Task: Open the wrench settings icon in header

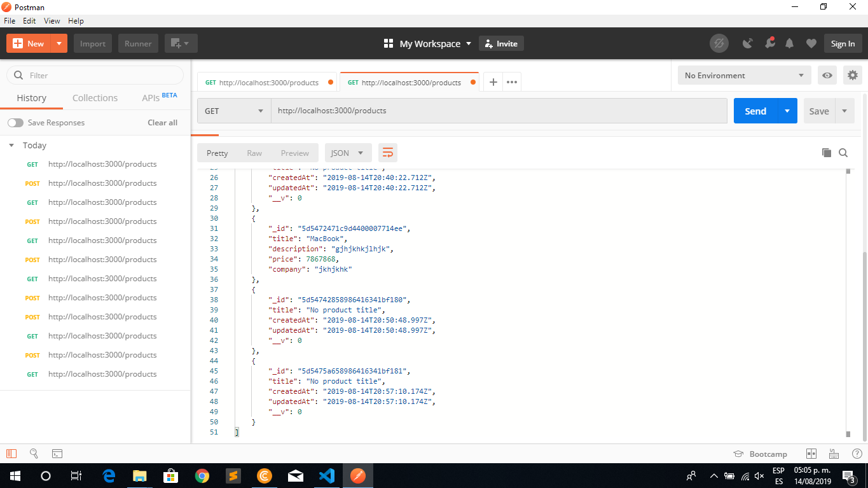Action: pos(769,43)
